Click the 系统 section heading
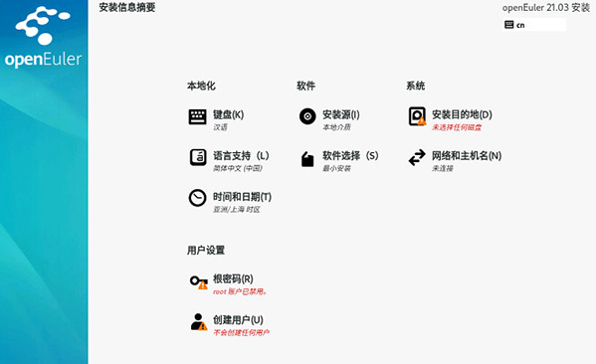 416,86
